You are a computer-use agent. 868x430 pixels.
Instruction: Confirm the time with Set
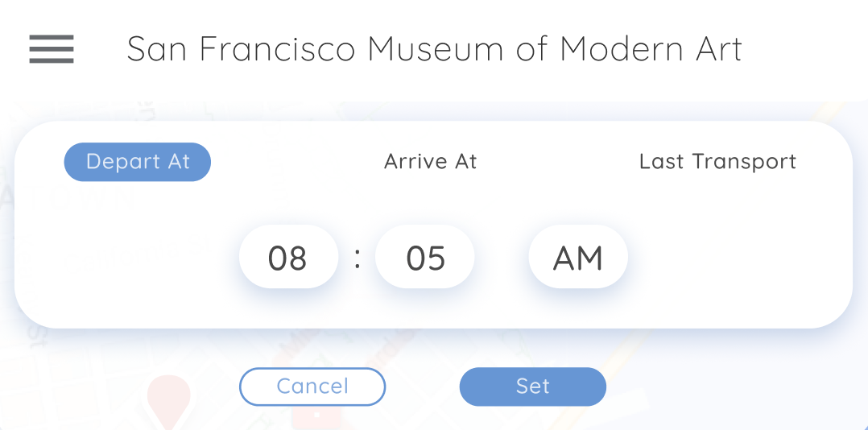pyautogui.click(x=532, y=387)
